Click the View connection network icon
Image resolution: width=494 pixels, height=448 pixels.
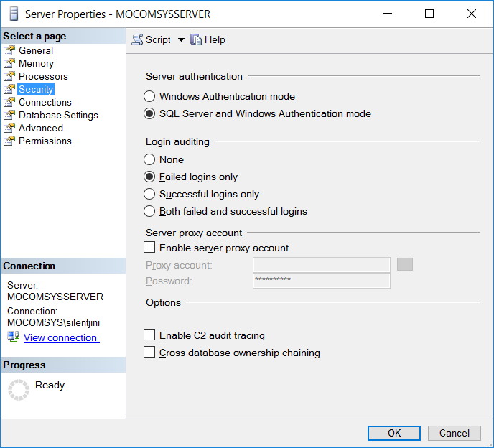(x=13, y=337)
